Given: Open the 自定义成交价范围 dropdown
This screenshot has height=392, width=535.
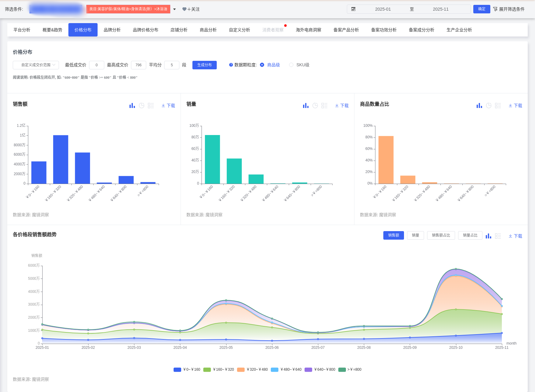Looking at the screenshot, I should pos(36,65).
